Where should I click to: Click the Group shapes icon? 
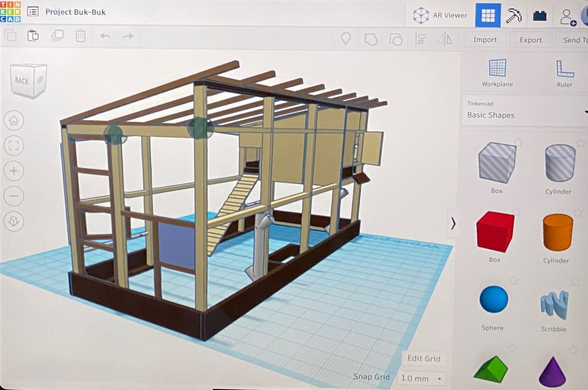point(371,39)
